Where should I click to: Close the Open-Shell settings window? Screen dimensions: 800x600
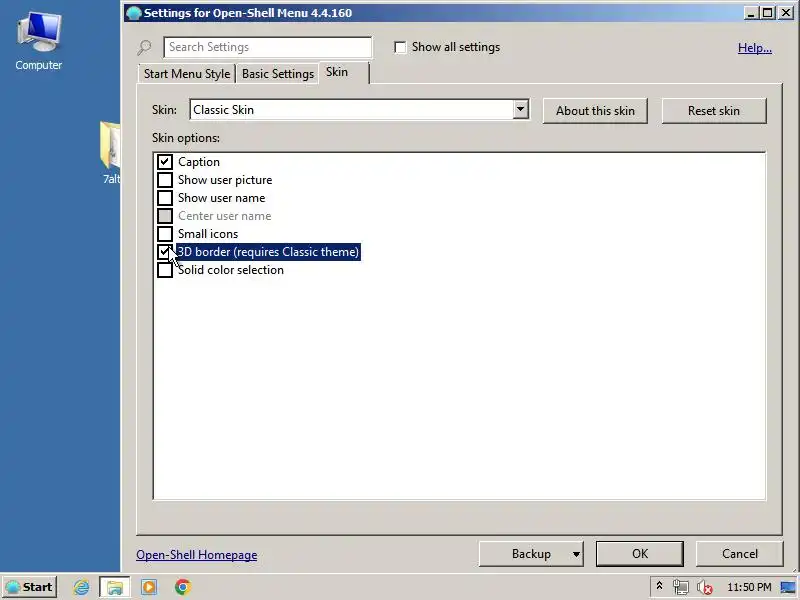click(x=786, y=13)
